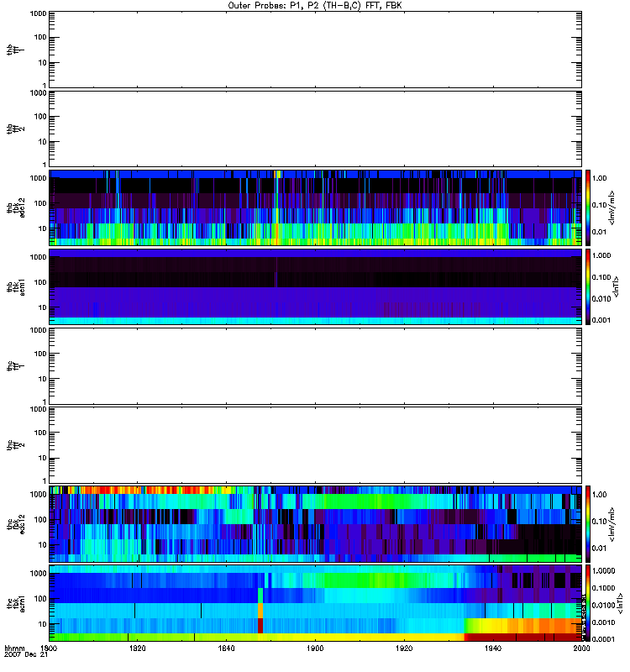Click the thc fbk edc12 spectrogram panel
This screenshot has width=630, height=672.
(315, 523)
